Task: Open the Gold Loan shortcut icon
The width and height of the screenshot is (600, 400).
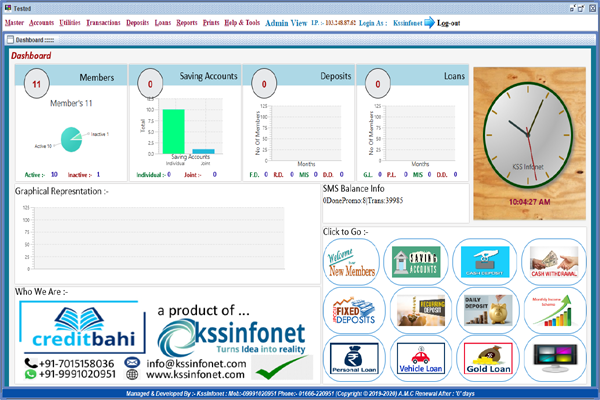Action: [488, 358]
